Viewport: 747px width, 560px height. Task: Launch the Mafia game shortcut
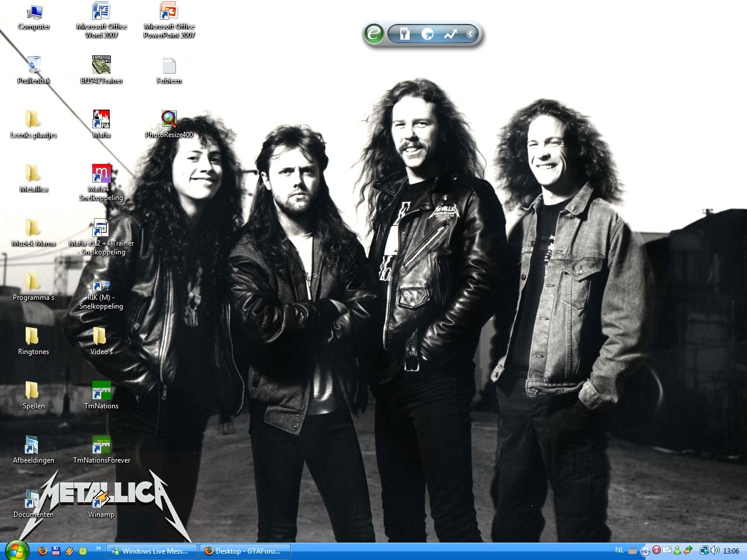[102, 125]
